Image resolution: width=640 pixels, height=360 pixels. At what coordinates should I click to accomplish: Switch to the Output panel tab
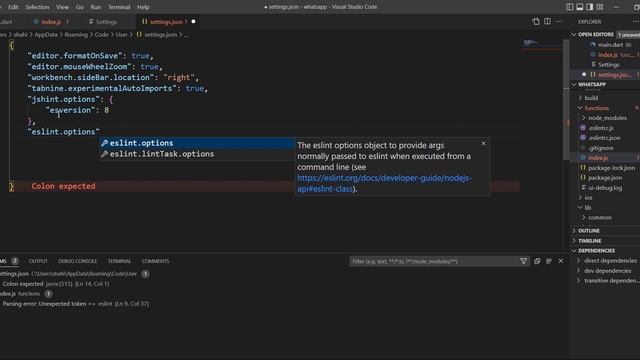point(38,261)
